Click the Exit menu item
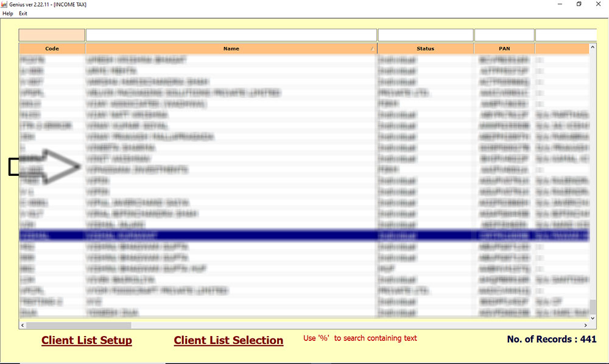The height and width of the screenshot is (364, 609). 23,13
